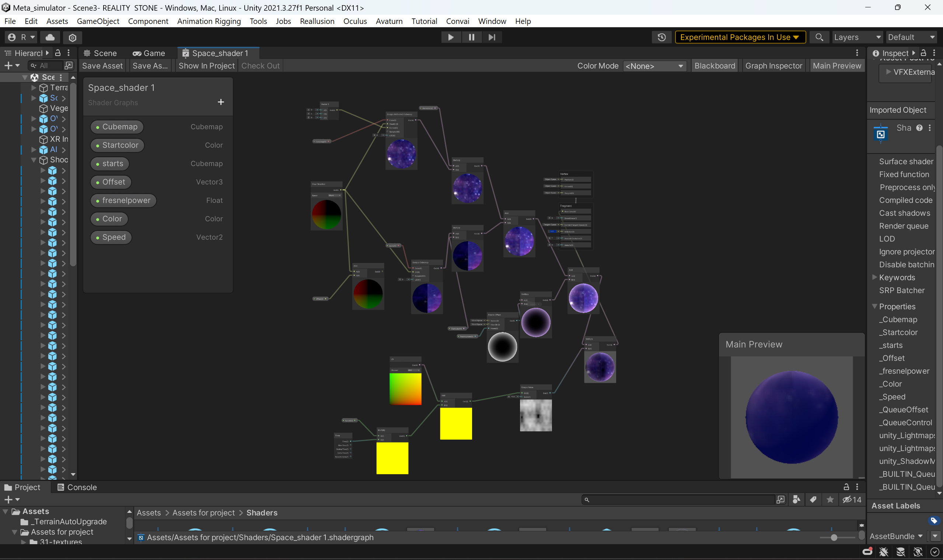943x560 pixels.
Task: Click the Show In Project button
Action: click(206, 66)
